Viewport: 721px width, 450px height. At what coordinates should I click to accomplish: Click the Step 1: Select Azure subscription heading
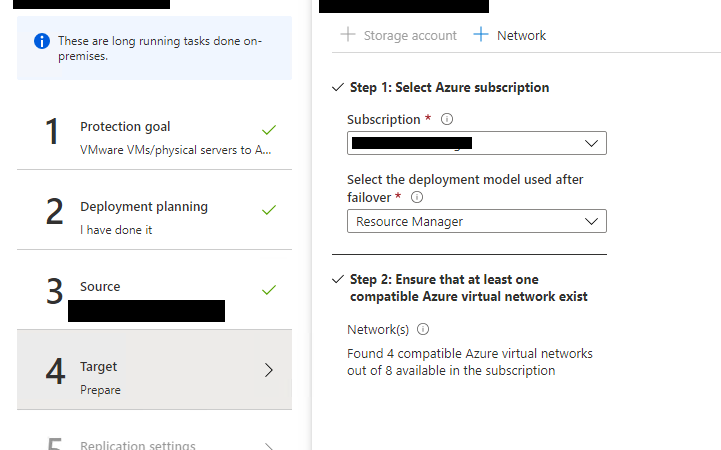pos(449,87)
